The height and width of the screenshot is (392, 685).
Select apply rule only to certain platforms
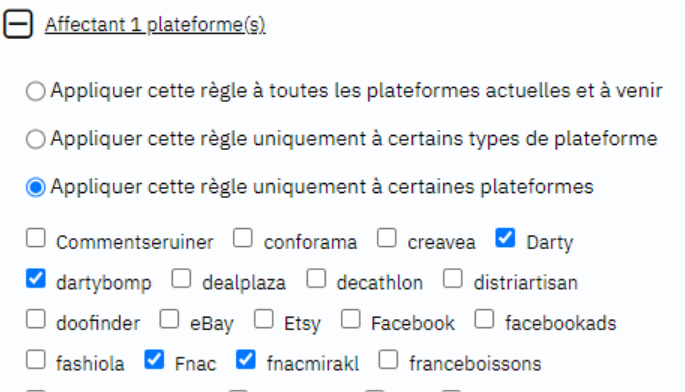pyautogui.click(x=35, y=187)
